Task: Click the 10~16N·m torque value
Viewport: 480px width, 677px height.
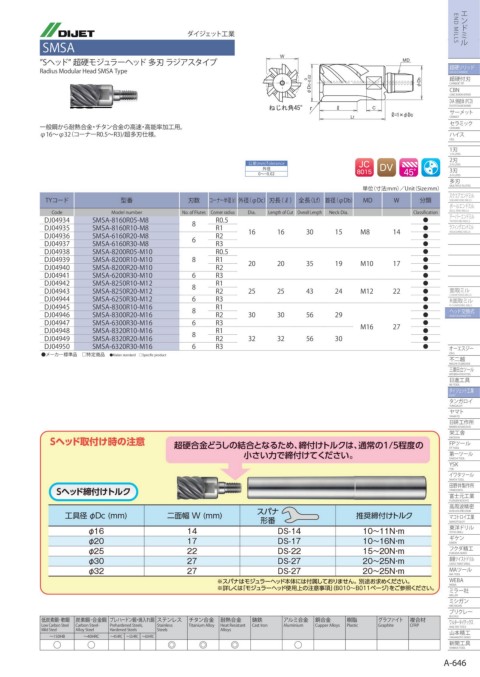Action: pos(383,541)
